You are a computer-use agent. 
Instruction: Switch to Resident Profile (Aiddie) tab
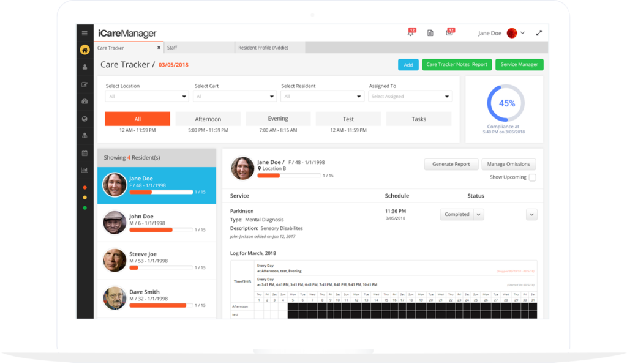(x=269, y=48)
